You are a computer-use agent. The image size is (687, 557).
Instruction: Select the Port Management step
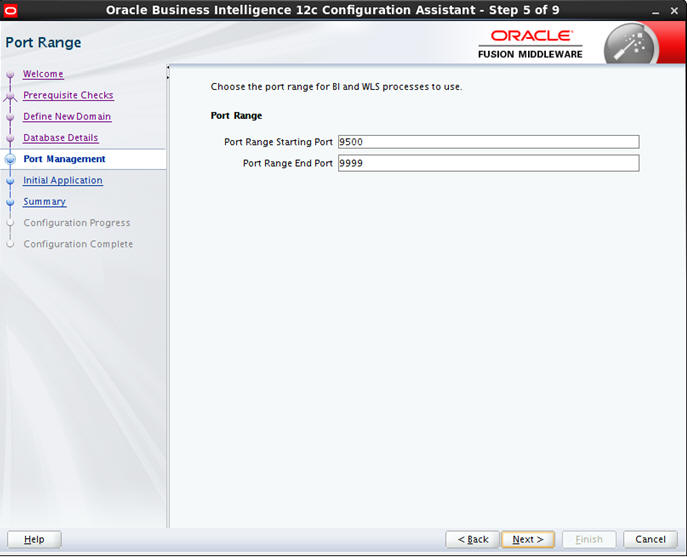(64, 159)
